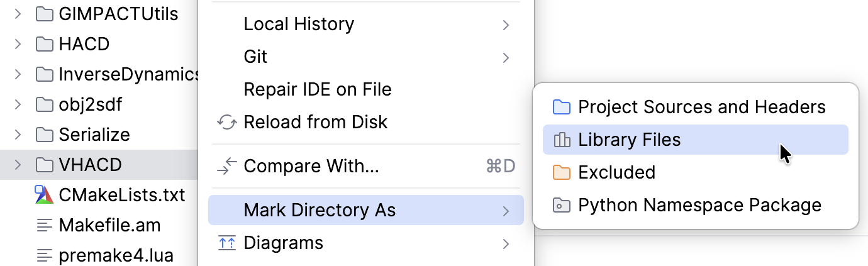Viewport: 868px width, 266px height.
Task: Expand the obj2sdf folder chevron
Action: 18,104
